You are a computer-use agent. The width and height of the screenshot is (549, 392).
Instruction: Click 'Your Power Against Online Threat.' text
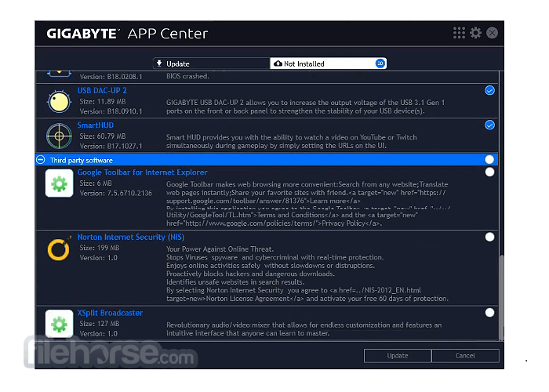point(220,249)
